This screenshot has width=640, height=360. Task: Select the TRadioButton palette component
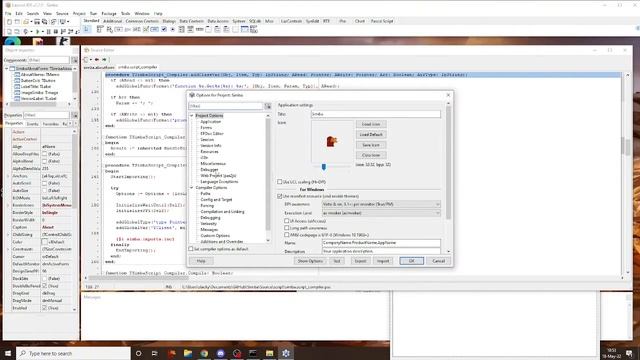pos(173,29)
